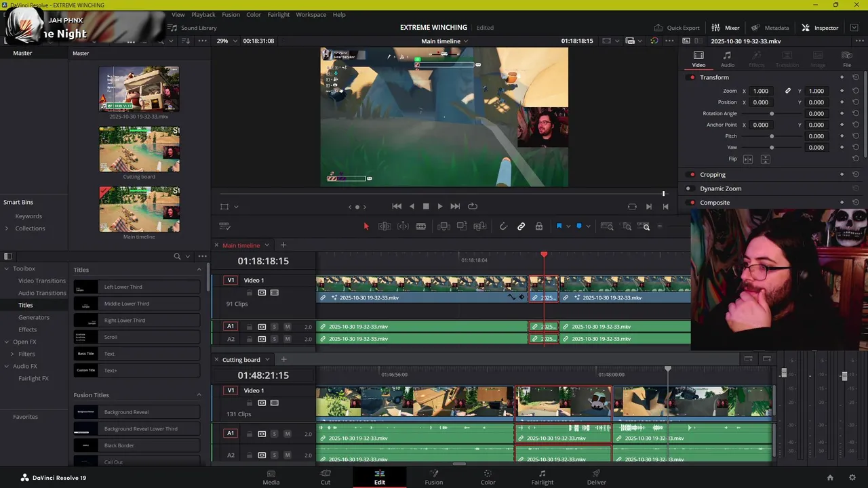Solo track A2 in Main timeline
Viewport: 868px width, 488px height.
[274, 339]
